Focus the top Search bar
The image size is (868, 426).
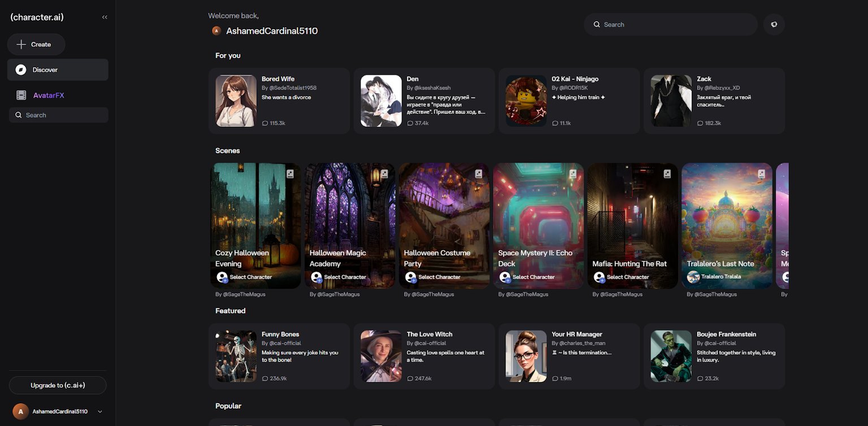[x=671, y=24]
